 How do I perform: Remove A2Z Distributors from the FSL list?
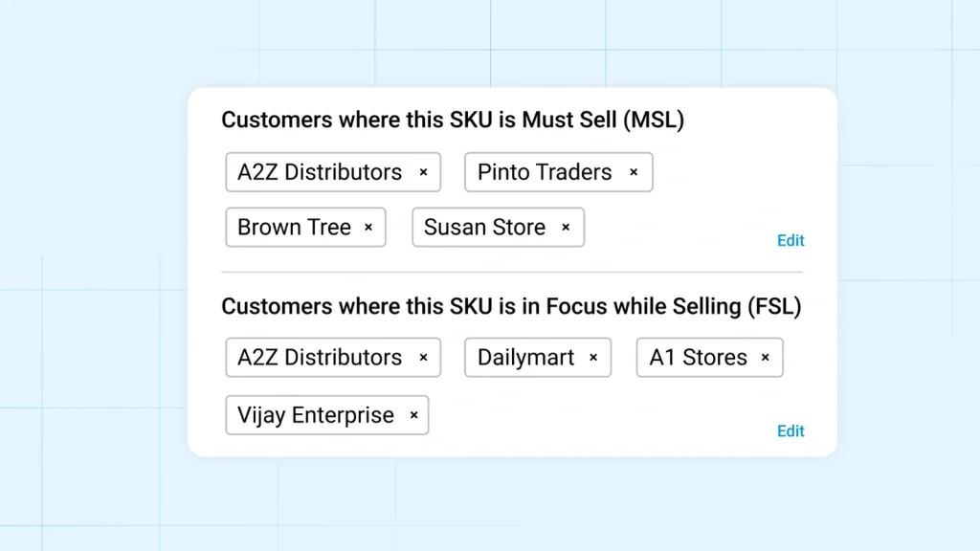tap(423, 358)
